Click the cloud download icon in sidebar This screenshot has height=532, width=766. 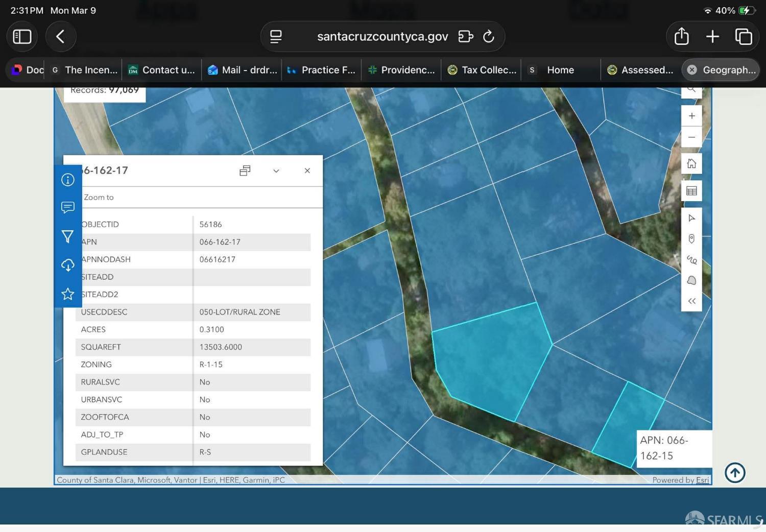pyautogui.click(x=67, y=265)
